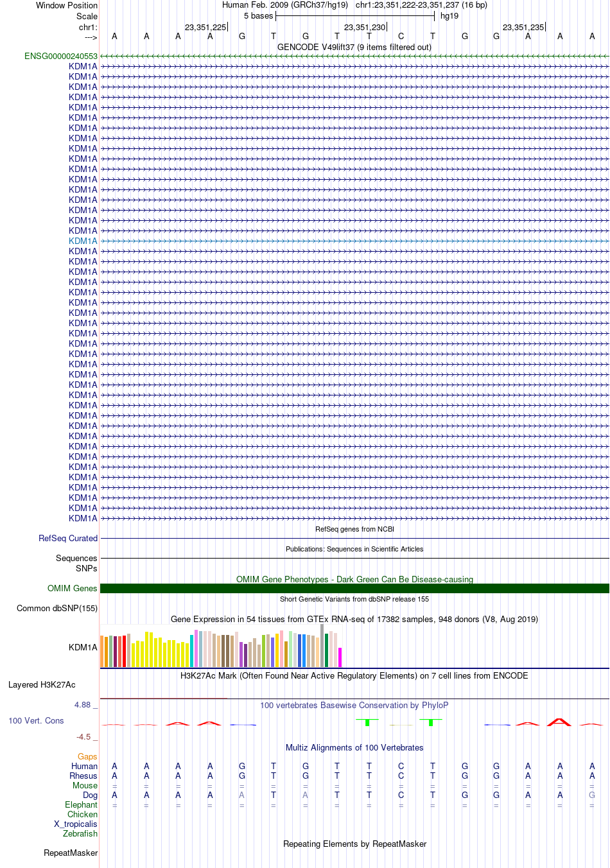Click the '5 bases' scale text
Viewport: 610px width, 868px height.
258,16
